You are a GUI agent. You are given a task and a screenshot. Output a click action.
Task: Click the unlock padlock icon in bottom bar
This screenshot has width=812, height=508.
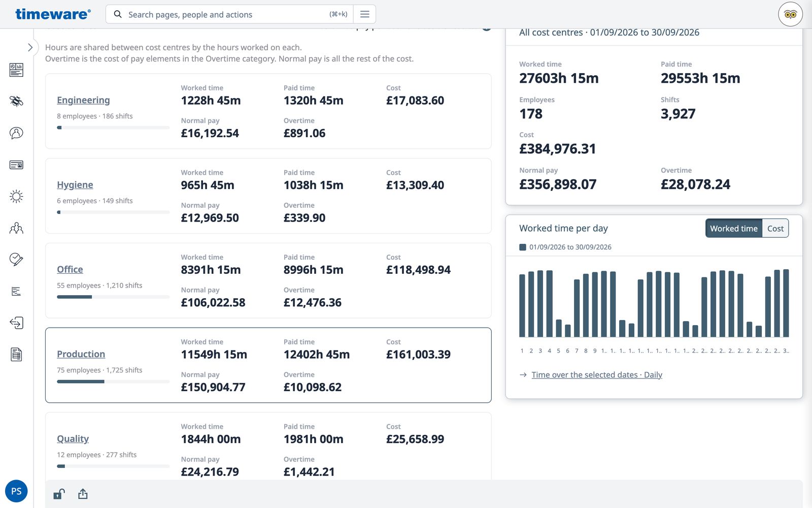[59, 494]
